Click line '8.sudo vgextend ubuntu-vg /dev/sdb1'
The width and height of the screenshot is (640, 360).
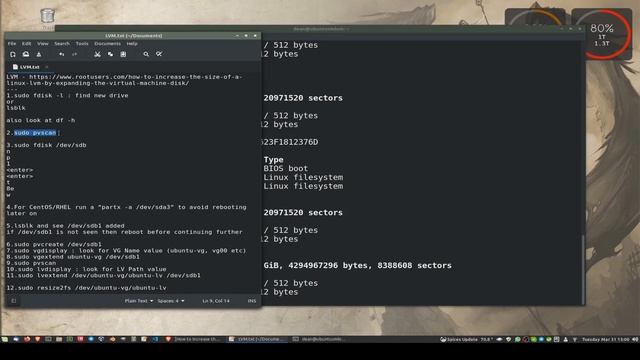tap(73, 257)
